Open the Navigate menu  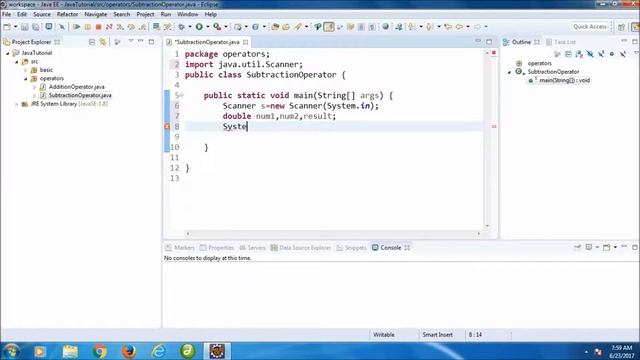click(x=96, y=14)
